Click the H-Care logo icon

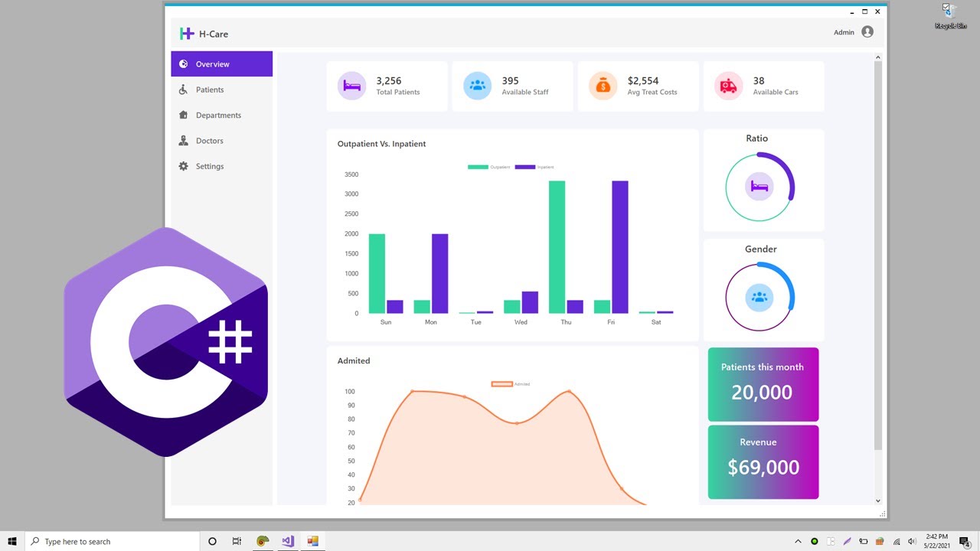pyautogui.click(x=187, y=34)
